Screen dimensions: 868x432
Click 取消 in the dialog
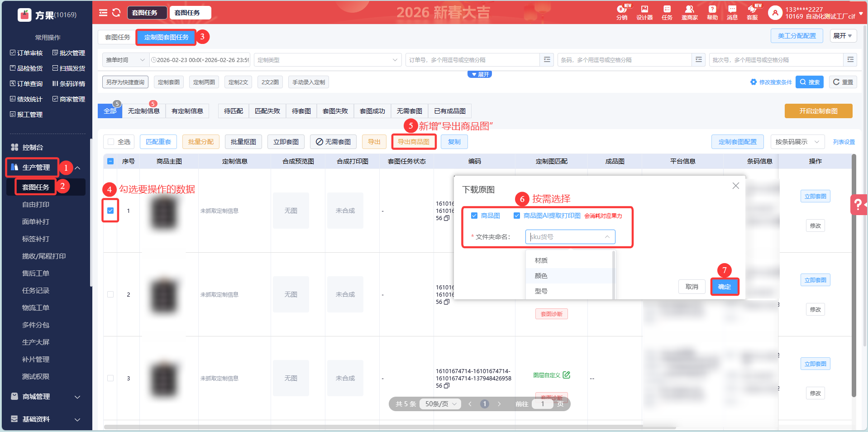pos(692,287)
